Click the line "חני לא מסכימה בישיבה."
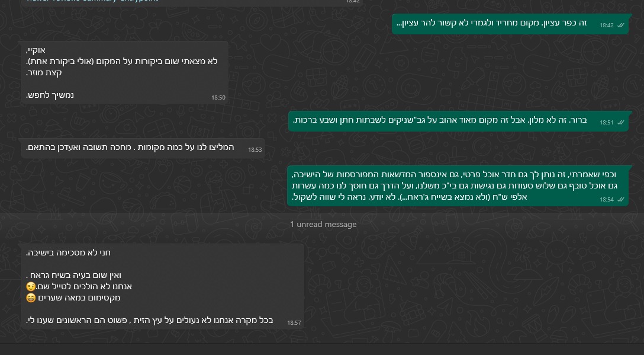Screen dimensions: 644x355 [x=69, y=252]
